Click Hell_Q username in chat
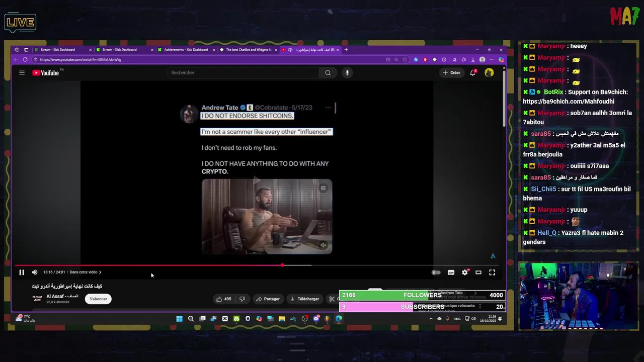644x362 pixels. tap(547, 233)
